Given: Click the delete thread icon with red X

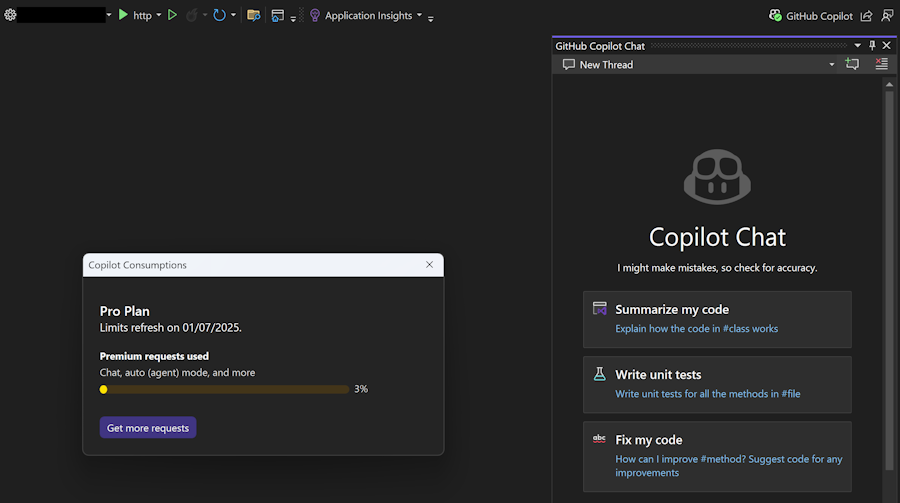Looking at the screenshot, I should [x=882, y=64].
